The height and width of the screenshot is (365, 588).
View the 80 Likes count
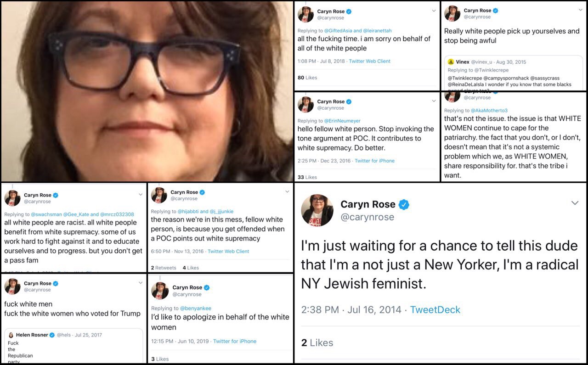click(307, 78)
